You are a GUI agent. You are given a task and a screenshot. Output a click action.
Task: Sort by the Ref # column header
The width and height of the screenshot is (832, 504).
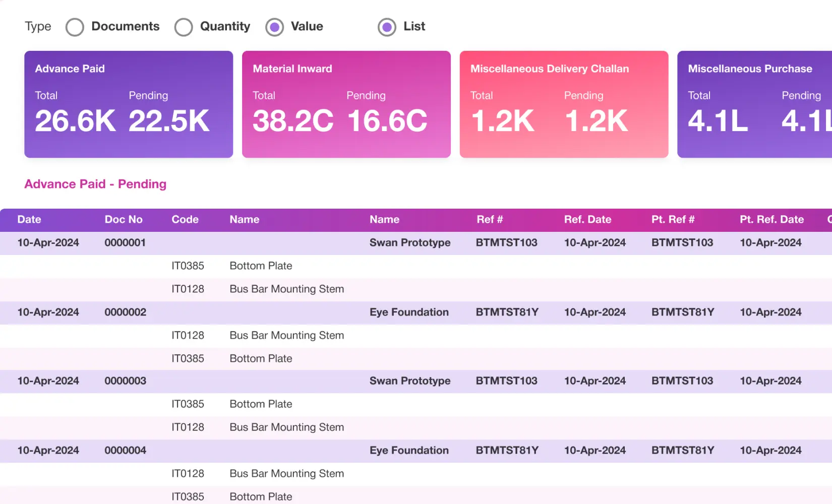pyautogui.click(x=490, y=220)
